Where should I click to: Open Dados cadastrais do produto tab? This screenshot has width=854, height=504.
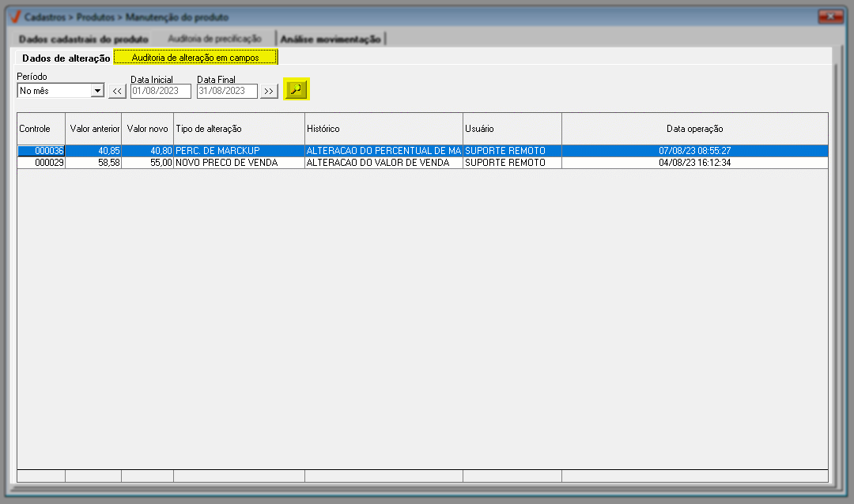click(83, 39)
